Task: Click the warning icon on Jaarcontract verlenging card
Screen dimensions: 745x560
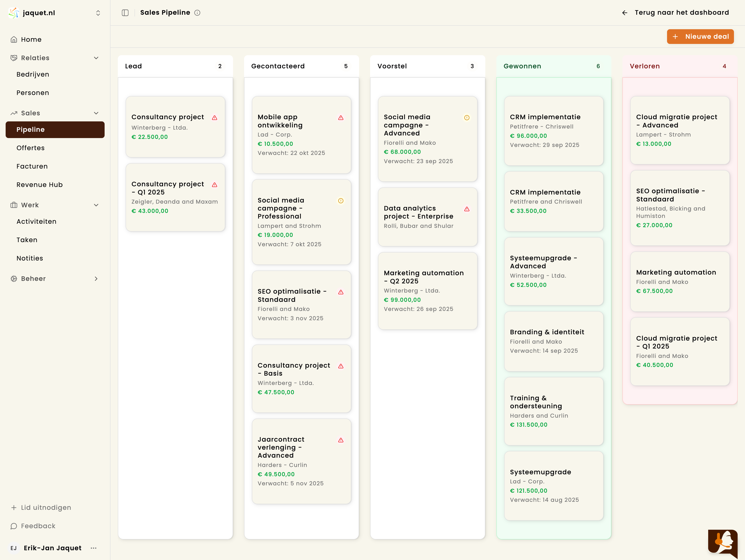Action: click(340, 440)
